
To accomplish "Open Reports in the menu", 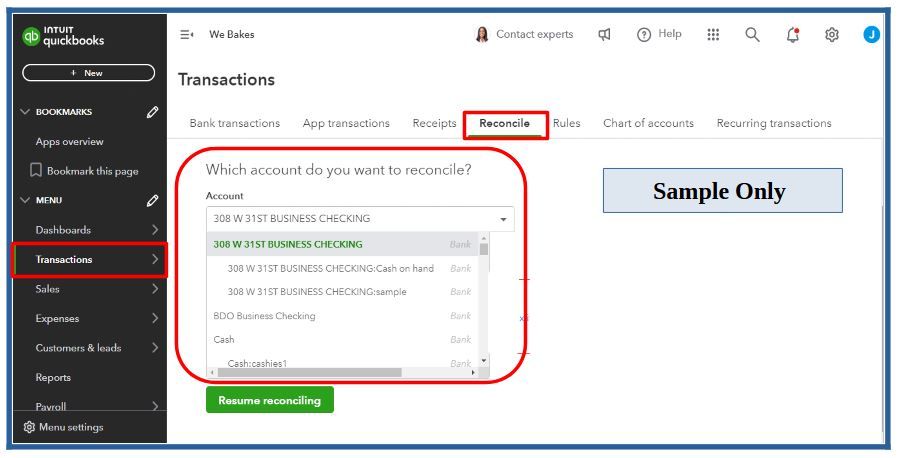I will click(53, 377).
